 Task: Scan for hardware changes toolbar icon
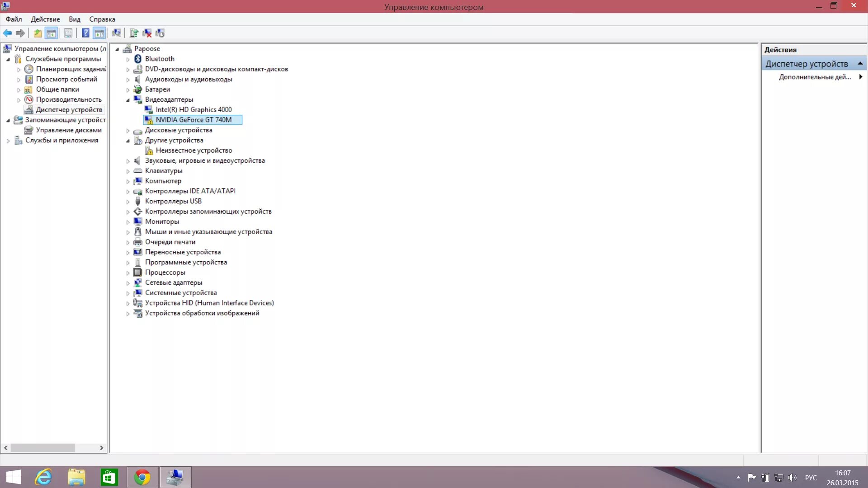[x=116, y=33]
